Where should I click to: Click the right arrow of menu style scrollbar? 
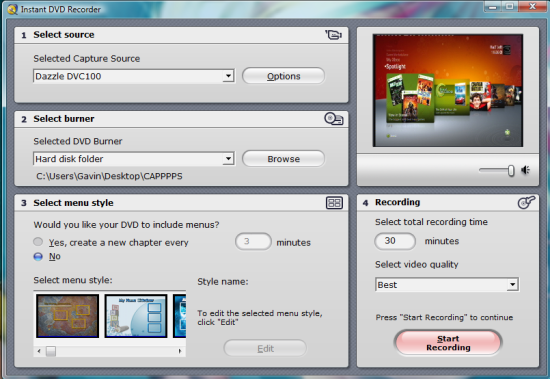point(180,351)
